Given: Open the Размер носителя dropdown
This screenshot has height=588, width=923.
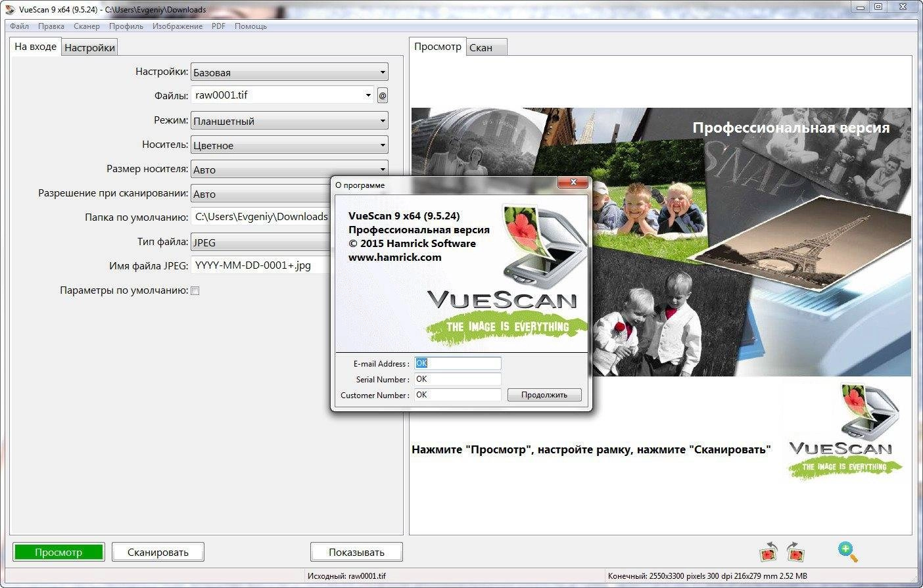Looking at the screenshot, I should point(289,169).
